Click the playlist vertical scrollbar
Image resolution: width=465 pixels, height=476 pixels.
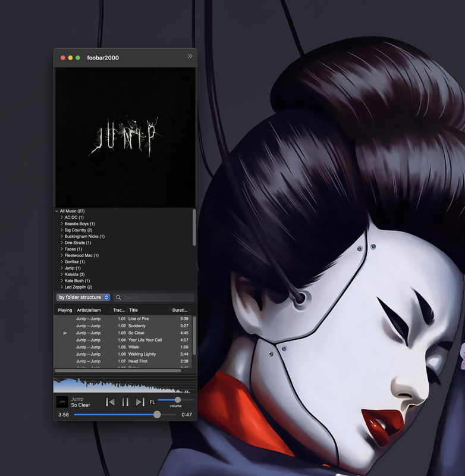coord(194,336)
